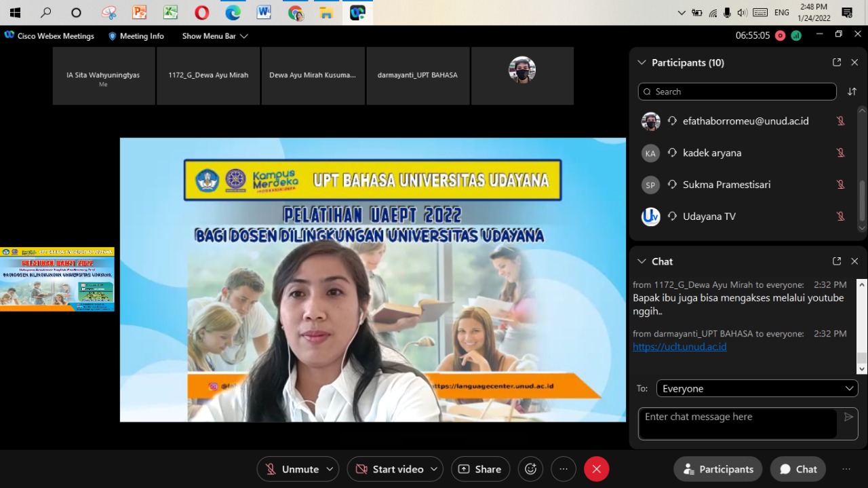
Task: Pop out the Participants panel
Action: (x=837, y=62)
